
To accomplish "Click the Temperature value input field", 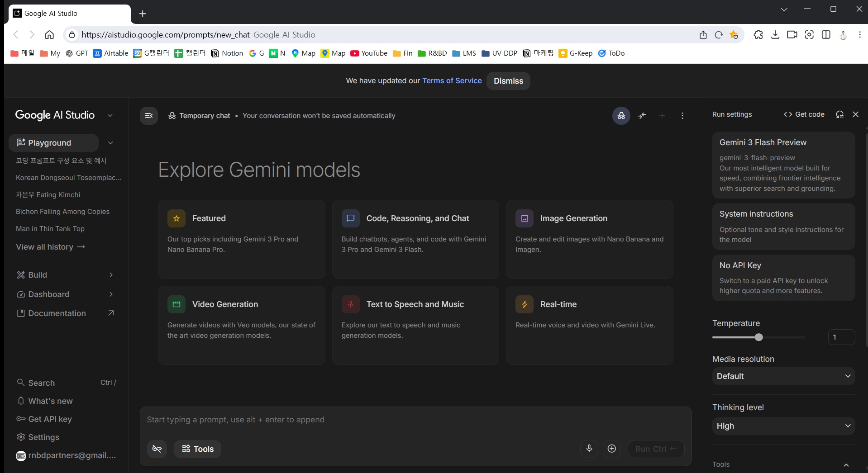I will (841, 337).
